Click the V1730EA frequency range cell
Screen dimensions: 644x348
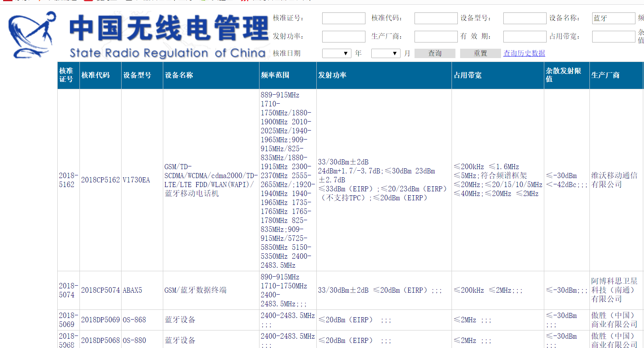coord(288,180)
